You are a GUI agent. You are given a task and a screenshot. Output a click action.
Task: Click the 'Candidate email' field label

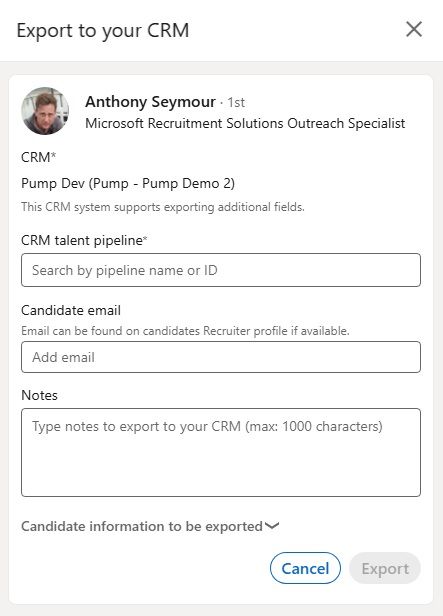[x=71, y=310]
